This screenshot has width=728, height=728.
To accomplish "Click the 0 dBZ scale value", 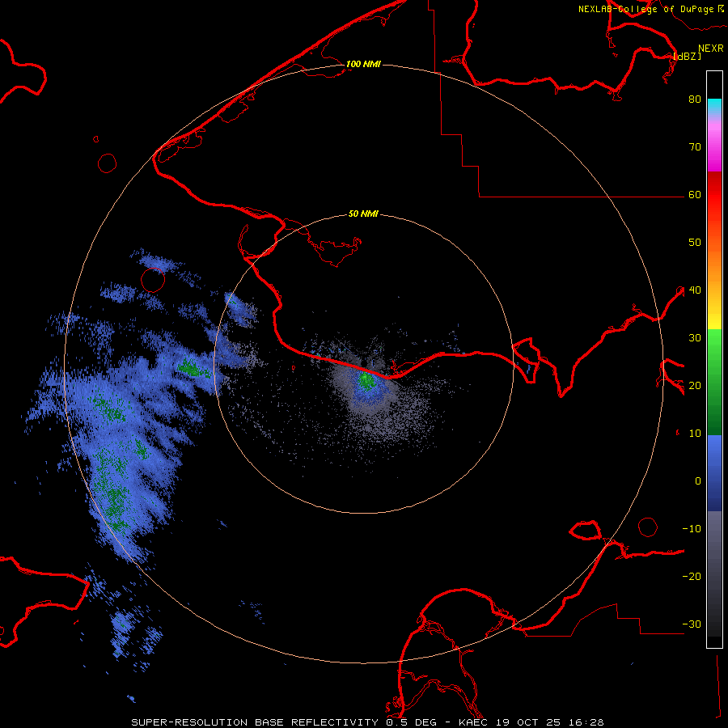I will pos(698,481).
